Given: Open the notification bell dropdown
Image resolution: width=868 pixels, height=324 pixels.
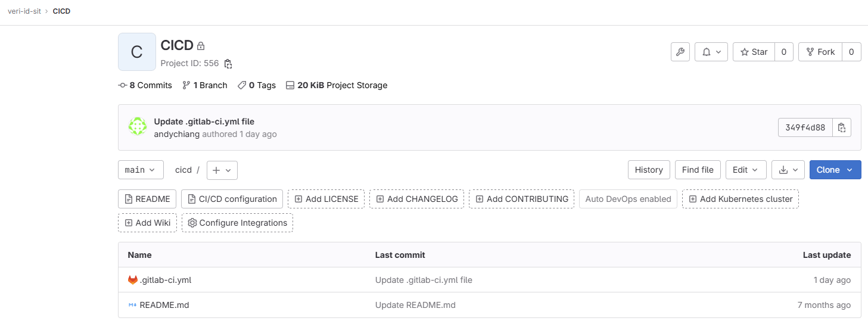Looking at the screenshot, I should pos(711,52).
